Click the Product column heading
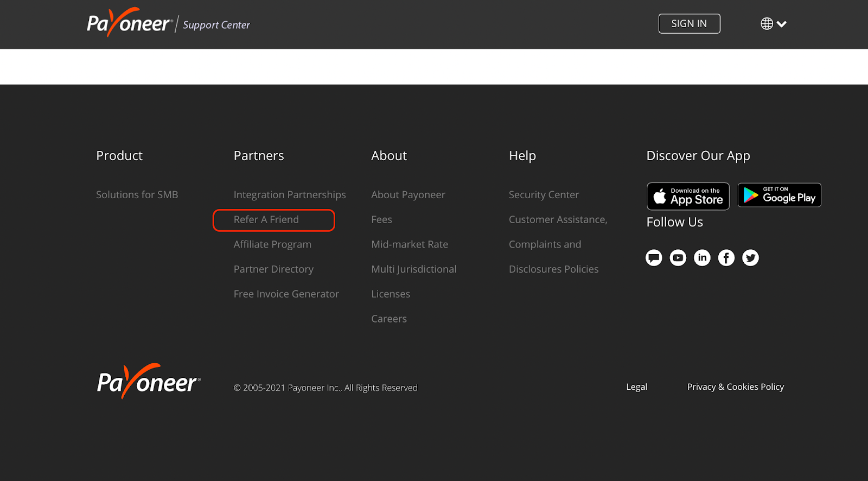The image size is (868, 481). coord(119,156)
